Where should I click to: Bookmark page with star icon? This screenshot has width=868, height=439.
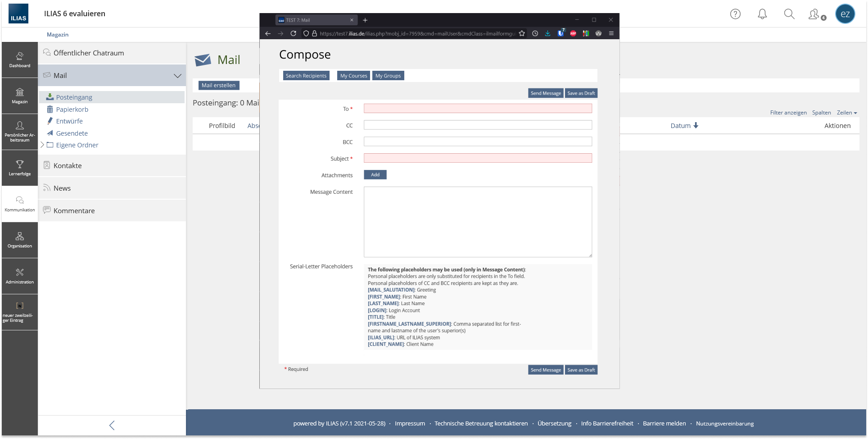pos(522,33)
